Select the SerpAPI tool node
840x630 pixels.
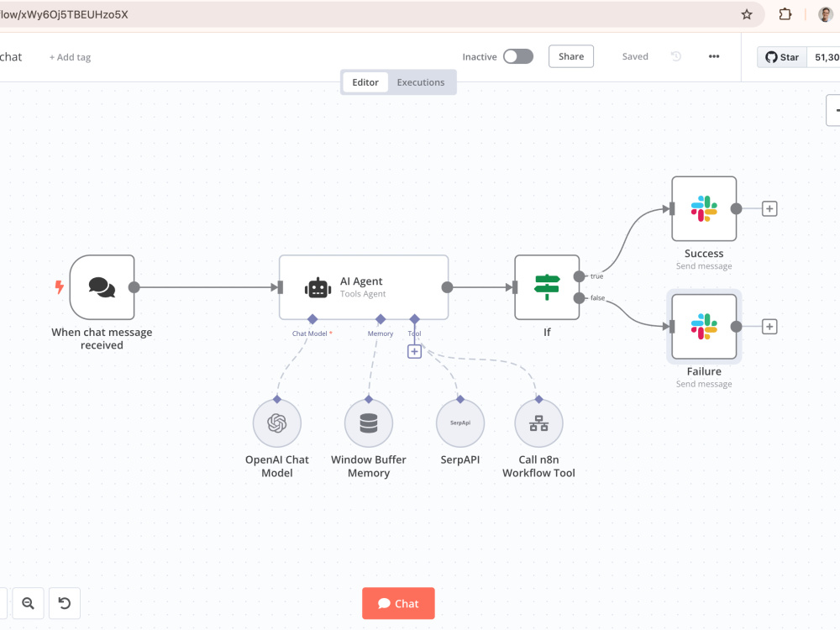pyautogui.click(x=460, y=423)
